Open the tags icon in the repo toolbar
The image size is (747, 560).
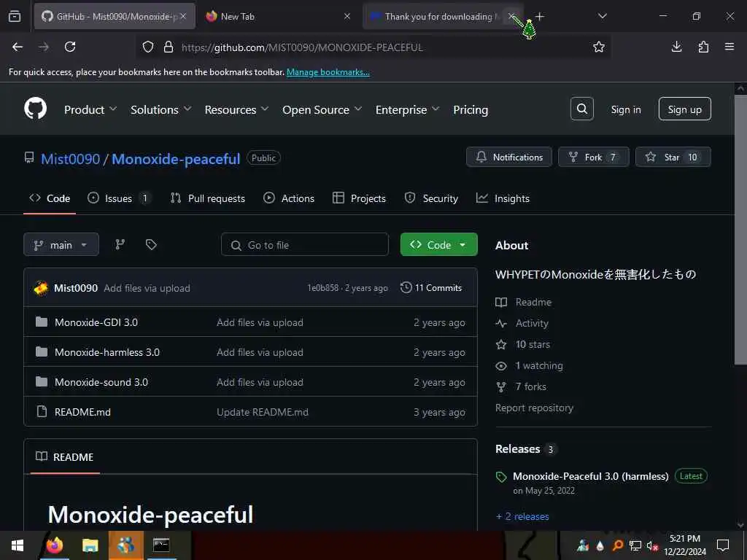(x=151, y=244)
